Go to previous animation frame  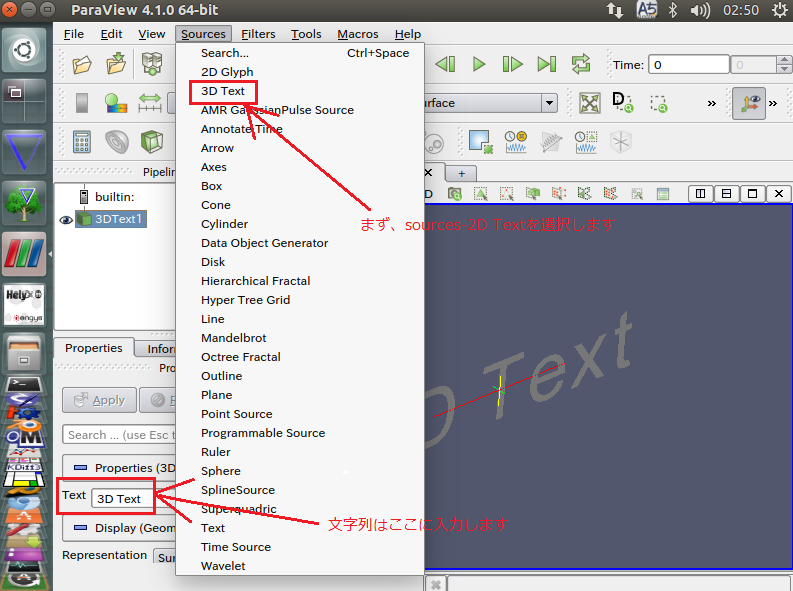446,64
